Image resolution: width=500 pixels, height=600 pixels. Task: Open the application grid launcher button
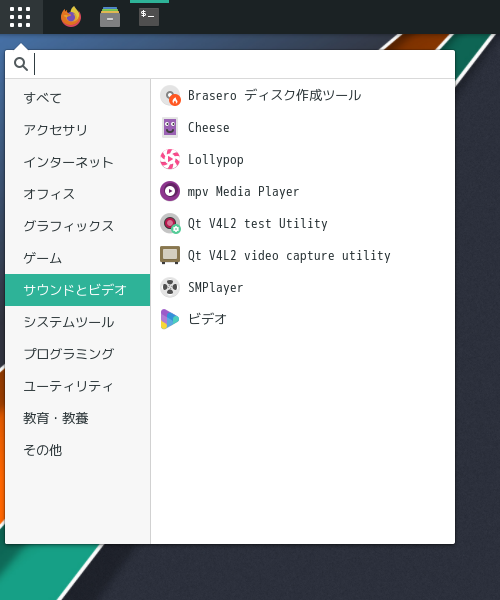tap(20, 17)
